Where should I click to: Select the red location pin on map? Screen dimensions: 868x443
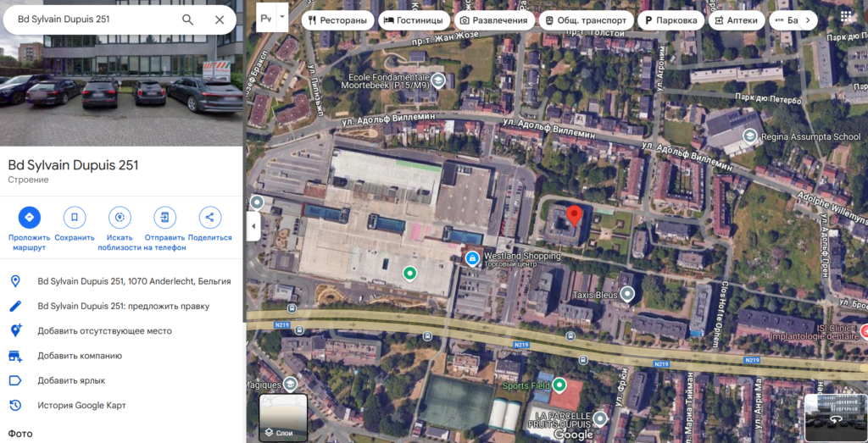click(573, 215)
